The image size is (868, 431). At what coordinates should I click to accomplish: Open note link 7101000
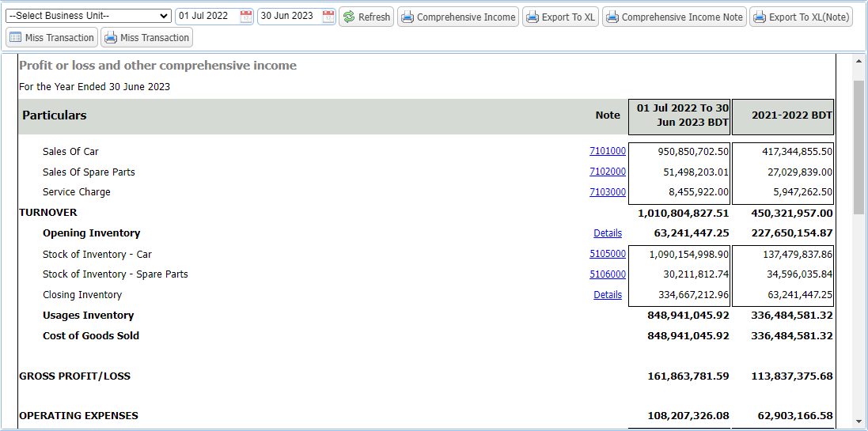pyautogui.click(x=607, y=151)
